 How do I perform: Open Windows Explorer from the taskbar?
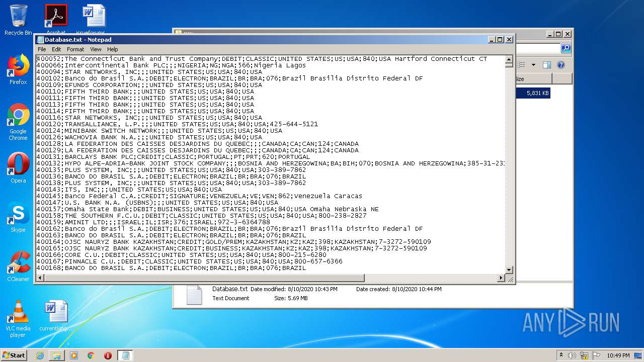click(x=57, y=355)
